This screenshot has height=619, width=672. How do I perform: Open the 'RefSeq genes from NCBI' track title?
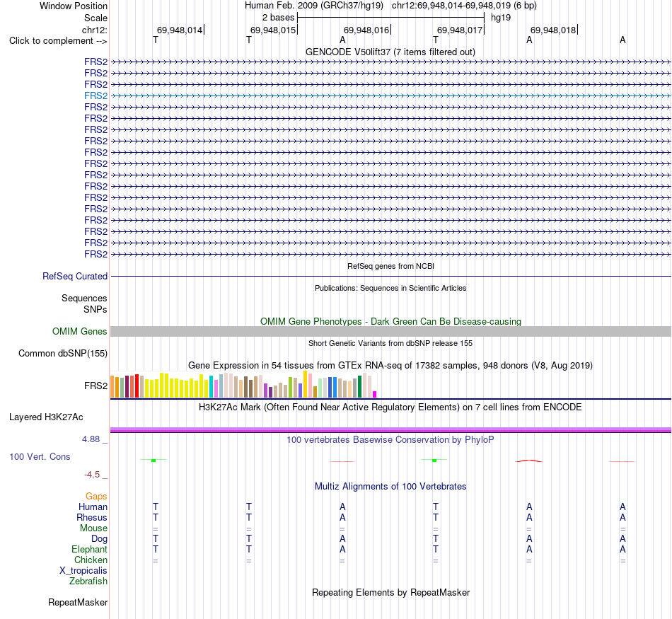[x=390, y=266]
